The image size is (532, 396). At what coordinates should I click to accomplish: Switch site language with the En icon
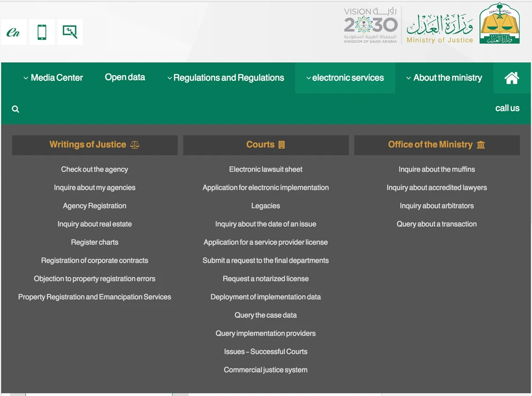click(x=14, y=32)
